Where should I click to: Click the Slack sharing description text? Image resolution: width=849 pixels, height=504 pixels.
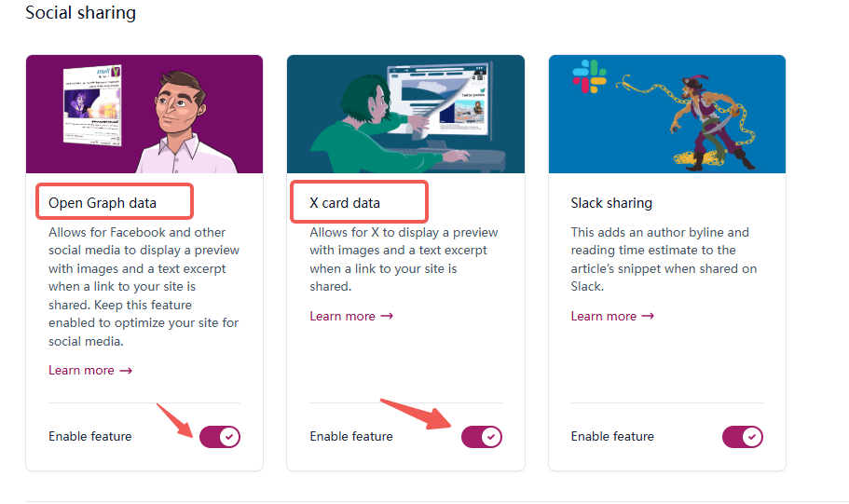click(x=664, y=259)
